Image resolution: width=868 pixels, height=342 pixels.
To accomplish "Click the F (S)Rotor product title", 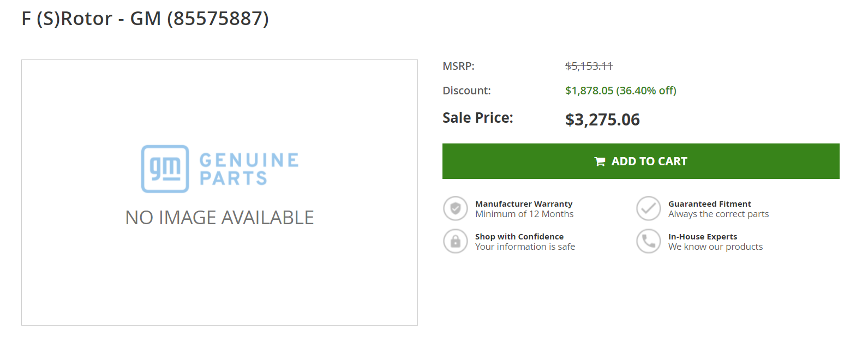I will coord(145,19).
